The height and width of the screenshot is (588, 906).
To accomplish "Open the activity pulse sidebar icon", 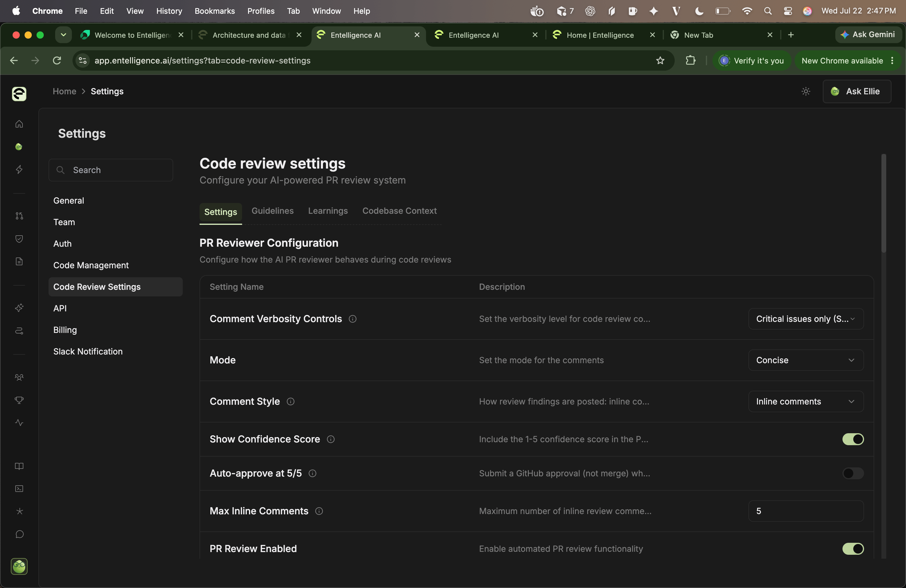I will (19, 422).
